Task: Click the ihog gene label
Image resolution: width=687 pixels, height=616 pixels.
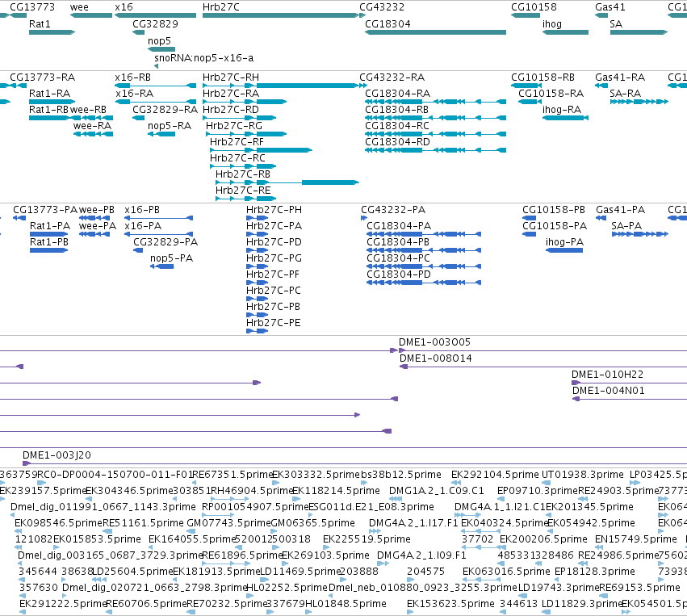Action: (552, 23)
